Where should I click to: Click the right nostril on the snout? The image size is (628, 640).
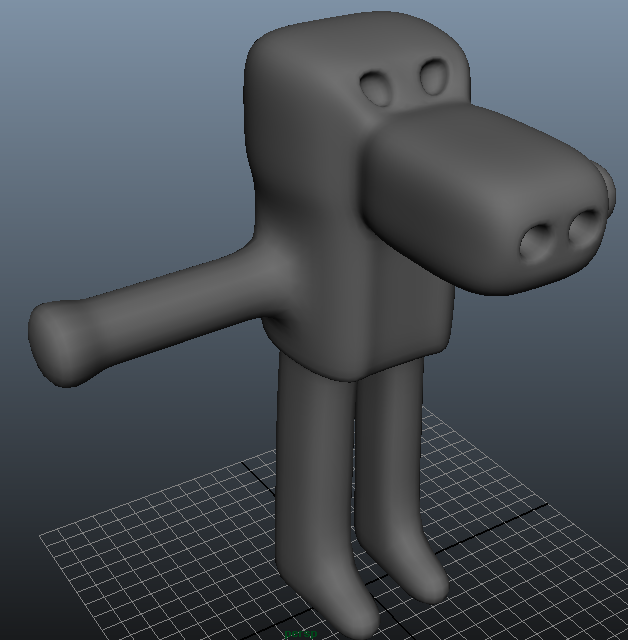tap(584, 228)
